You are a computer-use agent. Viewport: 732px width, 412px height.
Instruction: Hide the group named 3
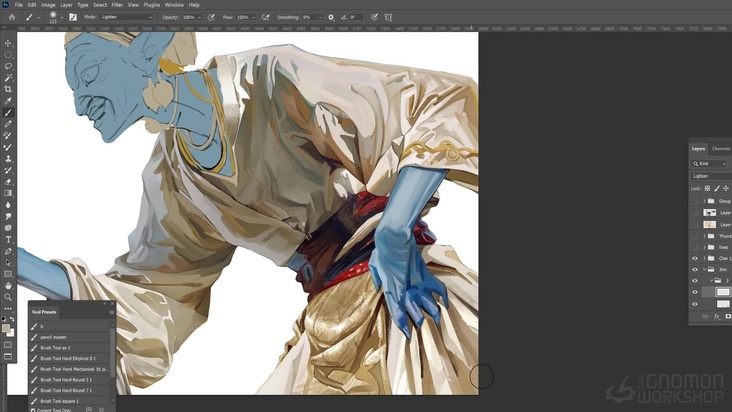tap(695, 280)
